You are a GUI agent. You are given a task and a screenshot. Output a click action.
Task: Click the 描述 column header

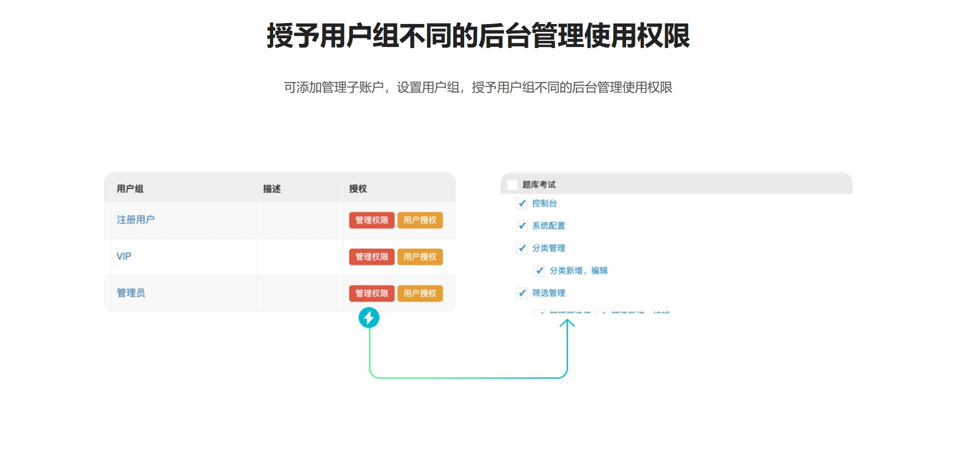(x=271, y=189)
